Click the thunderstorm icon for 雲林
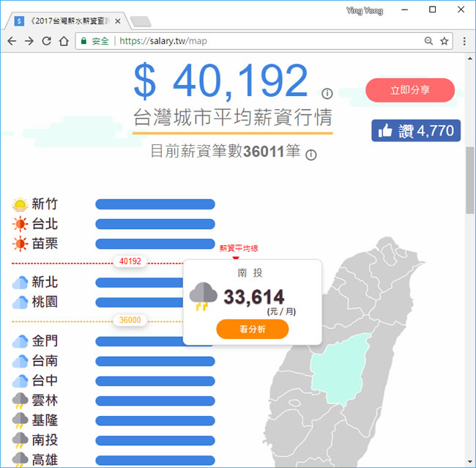The width and height of the screenshot is (476, 468). [x=20, y=401]
